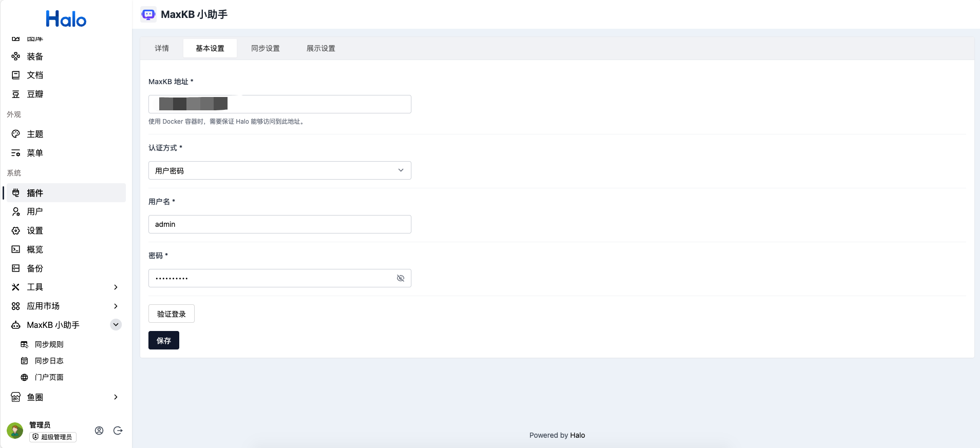Image resolution: width=980 pixels, height=448 pixels.
Task: Click into the 密码 password field
Action: point(280,278)
